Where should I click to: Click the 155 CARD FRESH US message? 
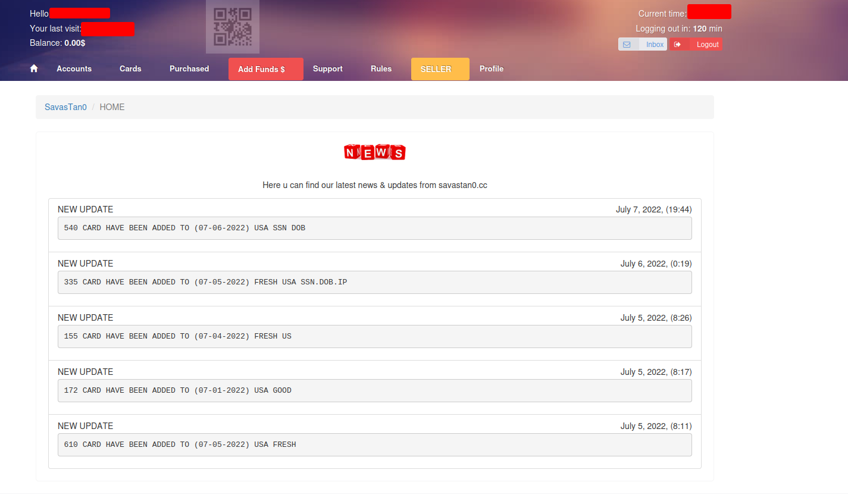coord(375,336)
